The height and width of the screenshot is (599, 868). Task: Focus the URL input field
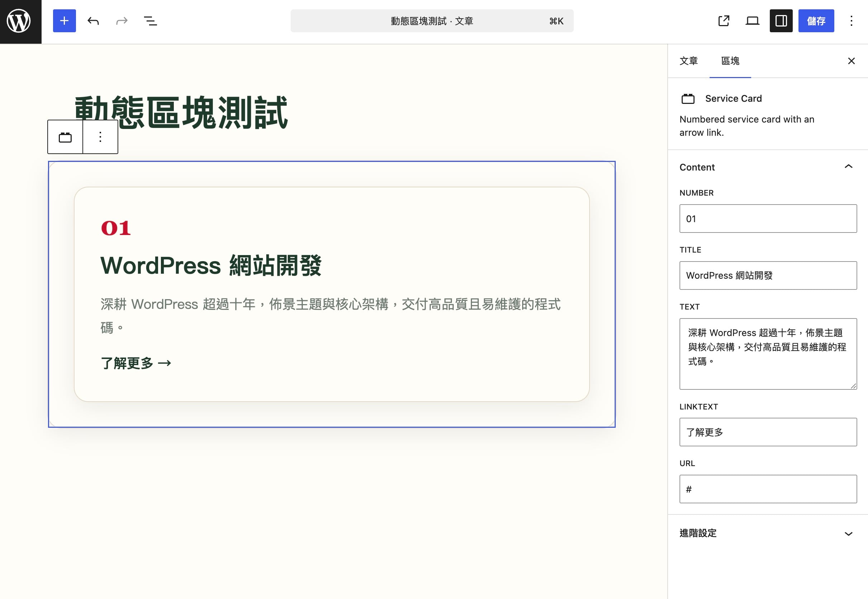768,489
